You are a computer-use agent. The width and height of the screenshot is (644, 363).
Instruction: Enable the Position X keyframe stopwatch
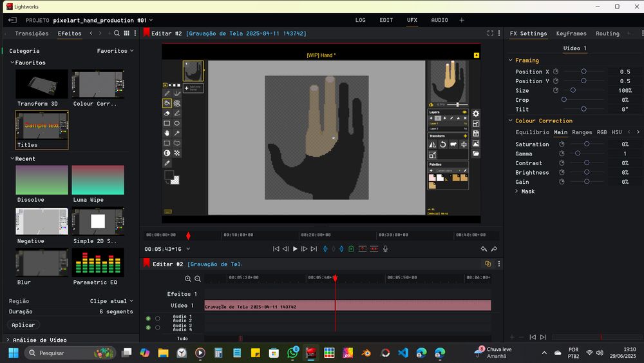click(556, 72)
